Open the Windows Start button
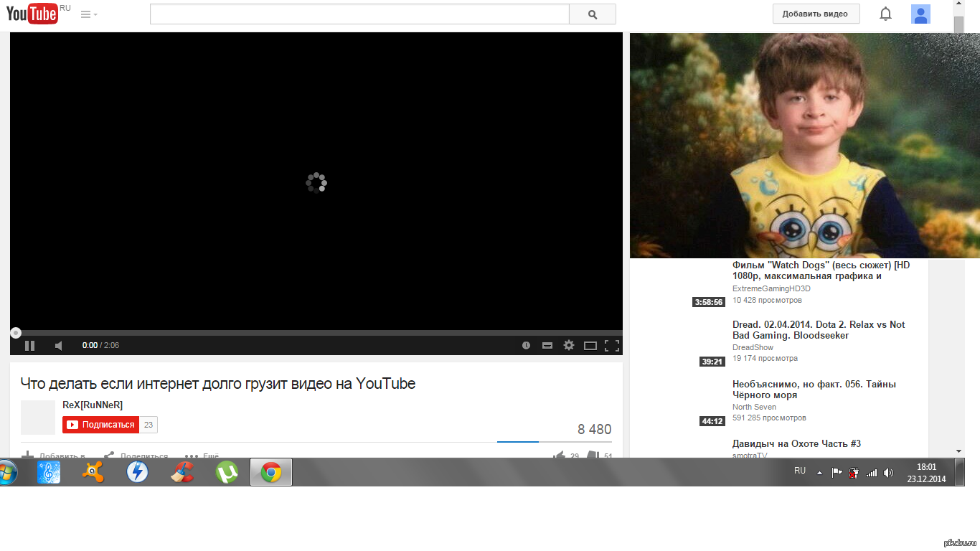The image size is (980, 551). (6, 472)
